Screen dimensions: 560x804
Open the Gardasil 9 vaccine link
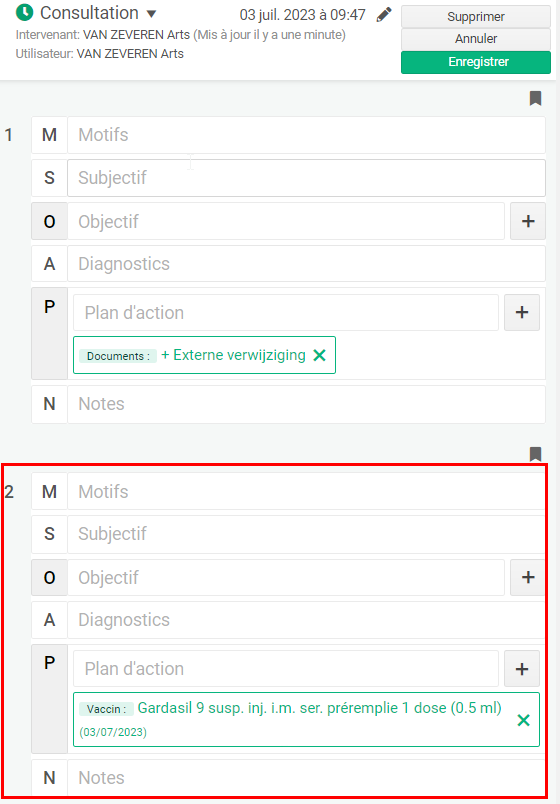tap(319, 708)
